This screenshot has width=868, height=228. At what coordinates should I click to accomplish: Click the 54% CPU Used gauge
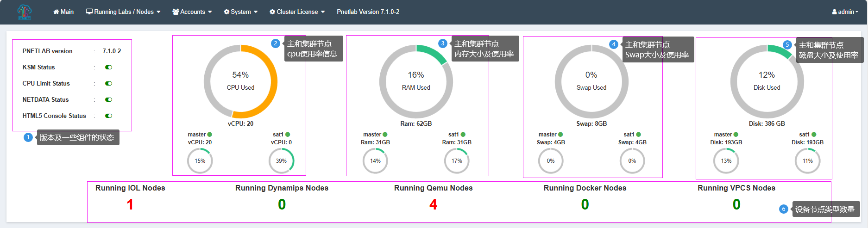point(240,81)
